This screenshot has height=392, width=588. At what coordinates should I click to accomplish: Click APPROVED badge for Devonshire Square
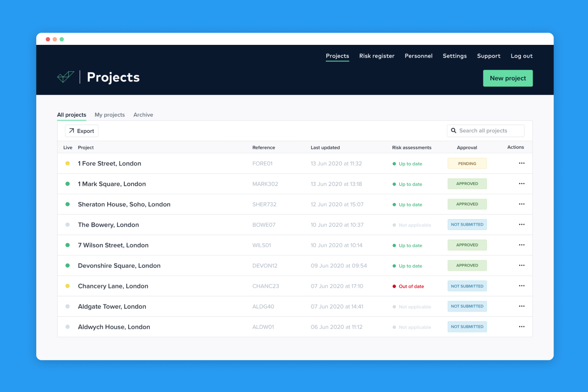(467, 266)
